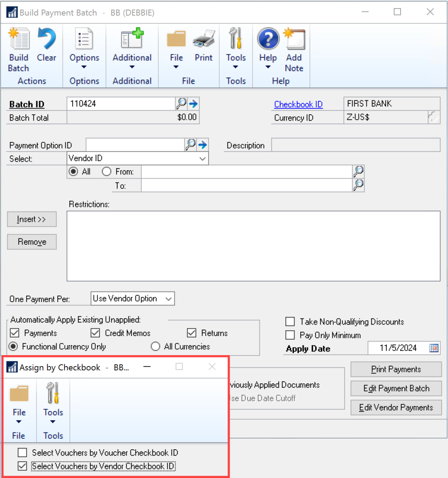Click the Print Payments button
The height and width of the screenshot is (478, 448).
(396, 369)
